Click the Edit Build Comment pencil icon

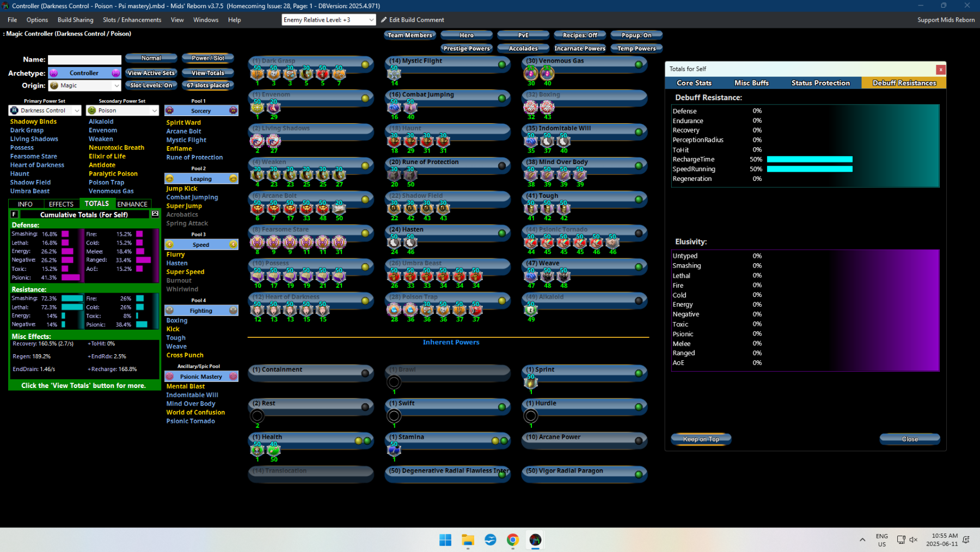(x=384, y=20)
